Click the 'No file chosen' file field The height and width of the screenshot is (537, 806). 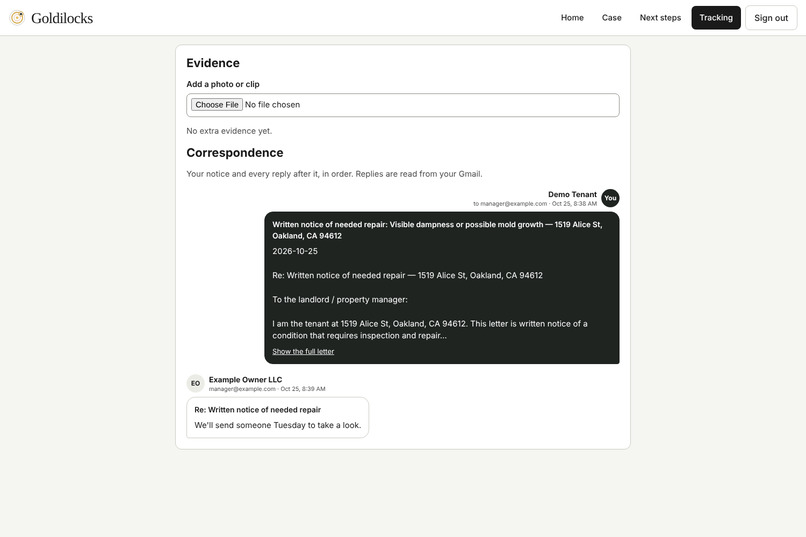(402, 105)
